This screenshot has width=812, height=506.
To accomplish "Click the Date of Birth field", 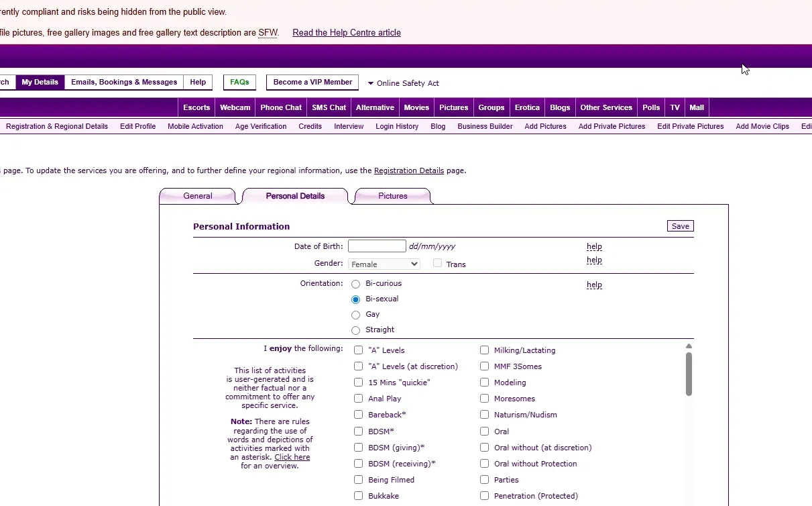I will pos(377,246).
